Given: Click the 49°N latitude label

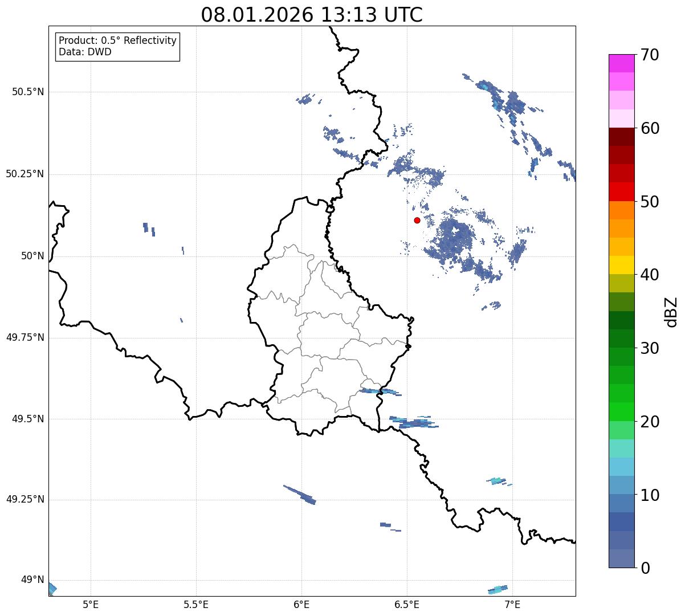Looking at the screenshot, I should (32, 580).
